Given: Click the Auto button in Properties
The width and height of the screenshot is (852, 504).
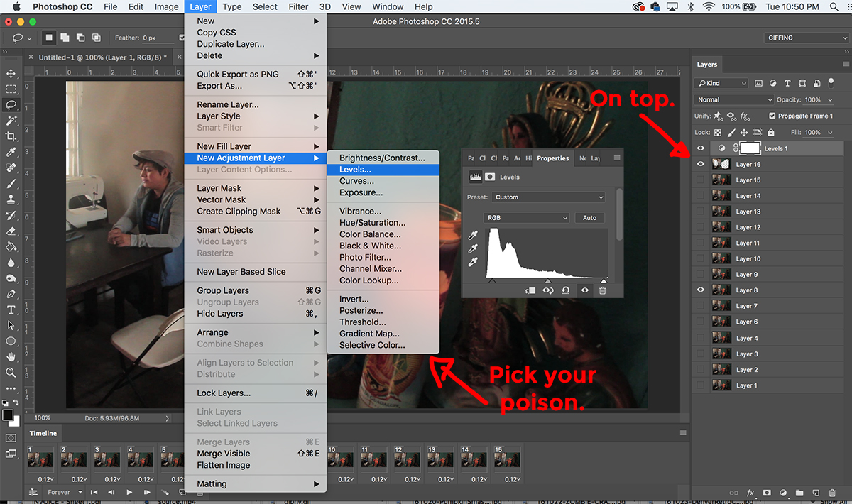Looking at the screenshot, I should [x=589, y=218].
